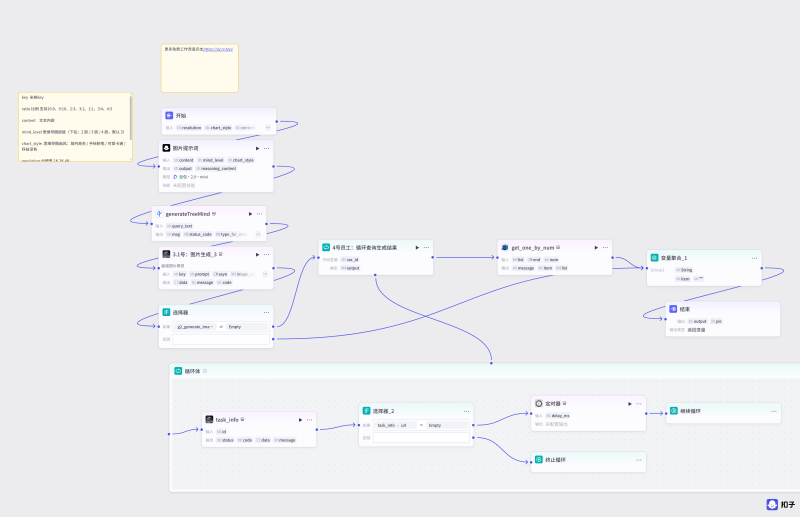The width and height of the screenshot is (800, 517).
Task: Run the task_info node with play button
Action: 300,420
